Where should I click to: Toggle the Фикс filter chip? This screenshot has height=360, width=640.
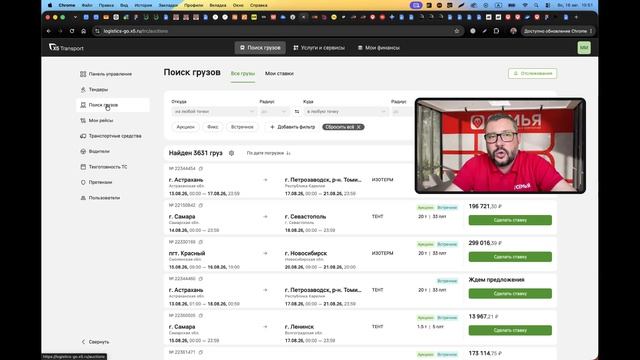(213, 127)
